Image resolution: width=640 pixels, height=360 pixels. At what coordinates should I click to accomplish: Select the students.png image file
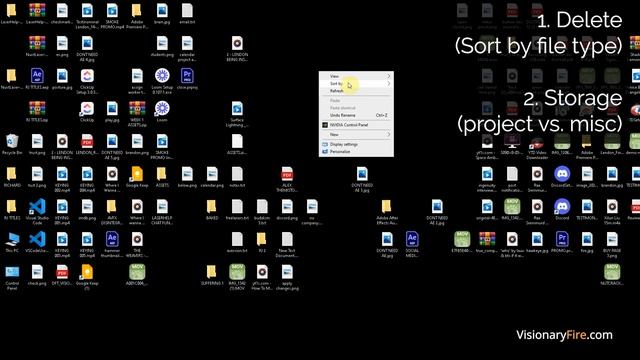(162, 47)
